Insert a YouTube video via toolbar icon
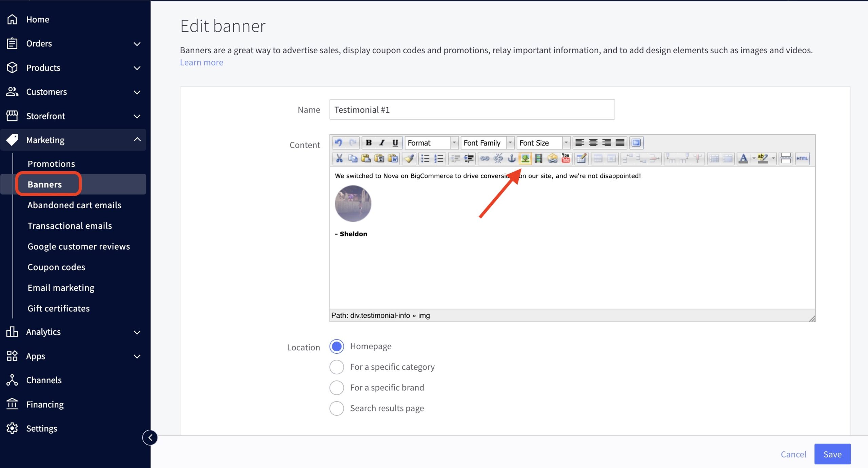Screen dimensions: 868x468 click(566, 158)
